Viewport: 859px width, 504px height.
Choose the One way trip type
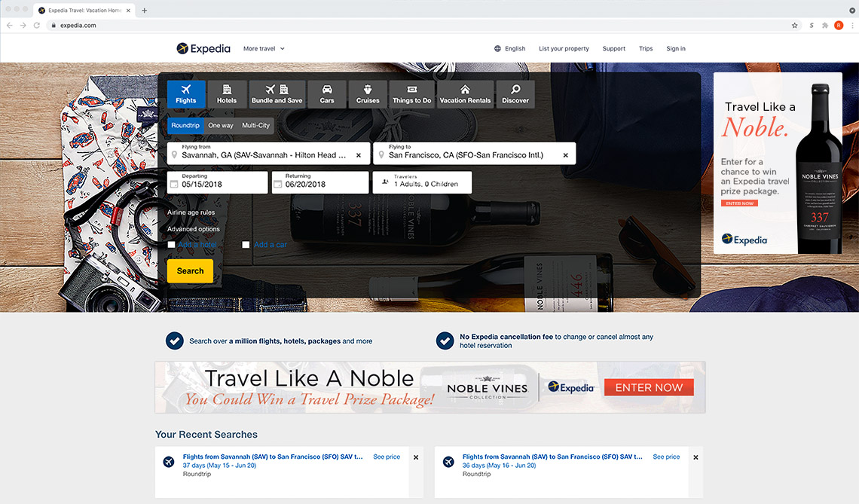click(x=220, y=126)
